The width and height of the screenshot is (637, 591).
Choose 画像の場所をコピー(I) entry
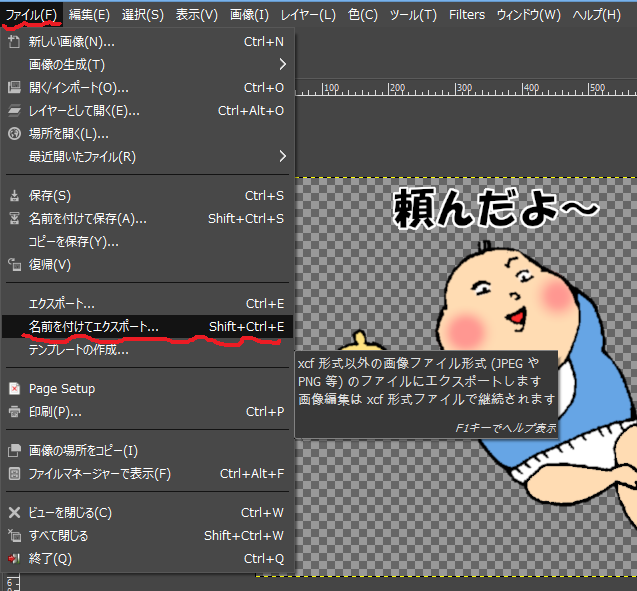[x=147, y=450]
